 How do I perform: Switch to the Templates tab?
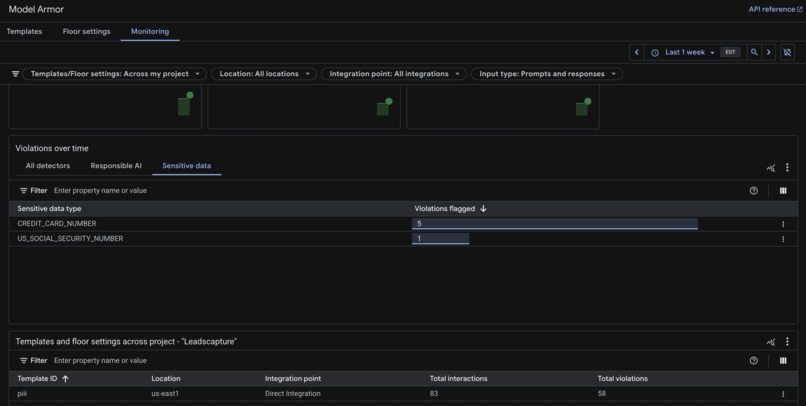[x=24, y=31]
